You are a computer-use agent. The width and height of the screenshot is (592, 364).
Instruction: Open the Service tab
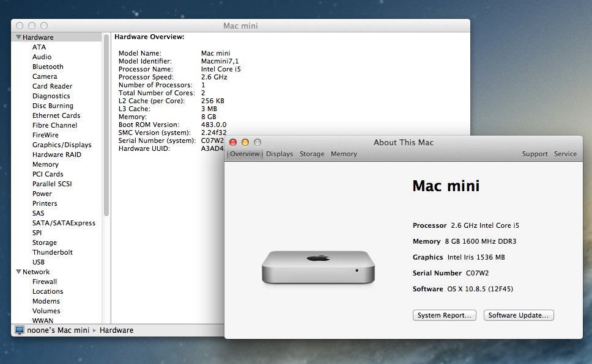(x=565, y=154)
